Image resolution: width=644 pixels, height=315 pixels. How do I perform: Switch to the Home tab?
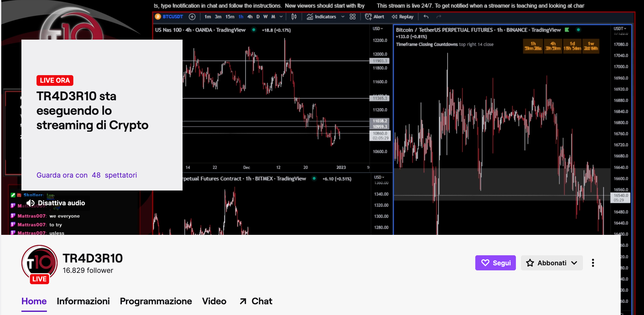pyautogui.click(x=34, y=301)
